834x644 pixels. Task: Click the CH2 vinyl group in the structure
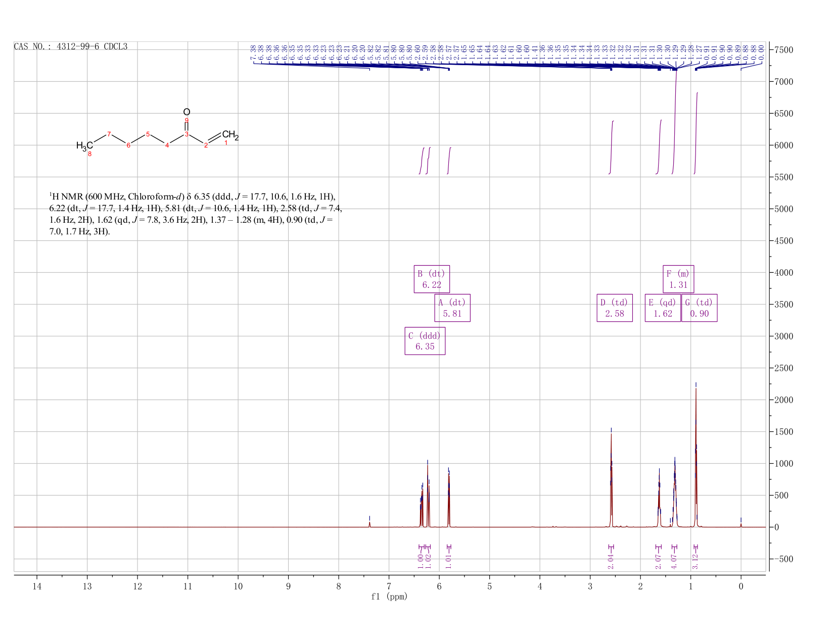[x=230, y=135]
